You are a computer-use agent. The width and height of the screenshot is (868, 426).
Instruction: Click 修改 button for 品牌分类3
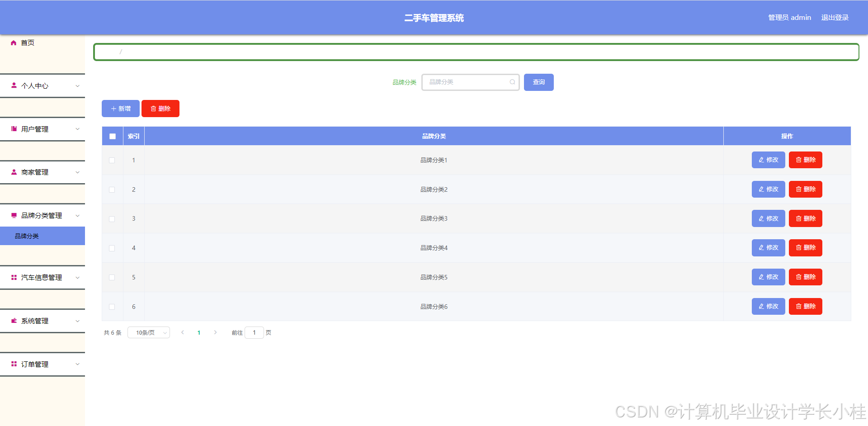(768, 218)
